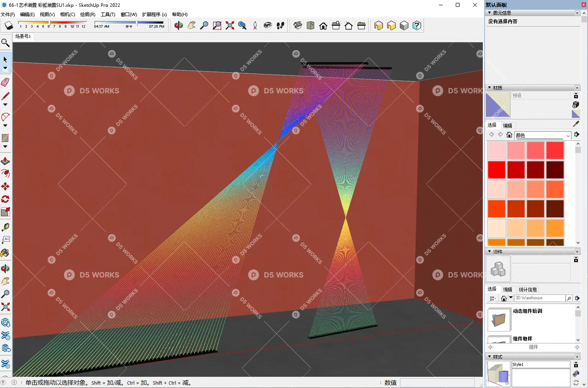Activate the Push/Pull tool
The width and height of the screenshot is (588, 388).
pyautogui.click(x=6, y=161)
